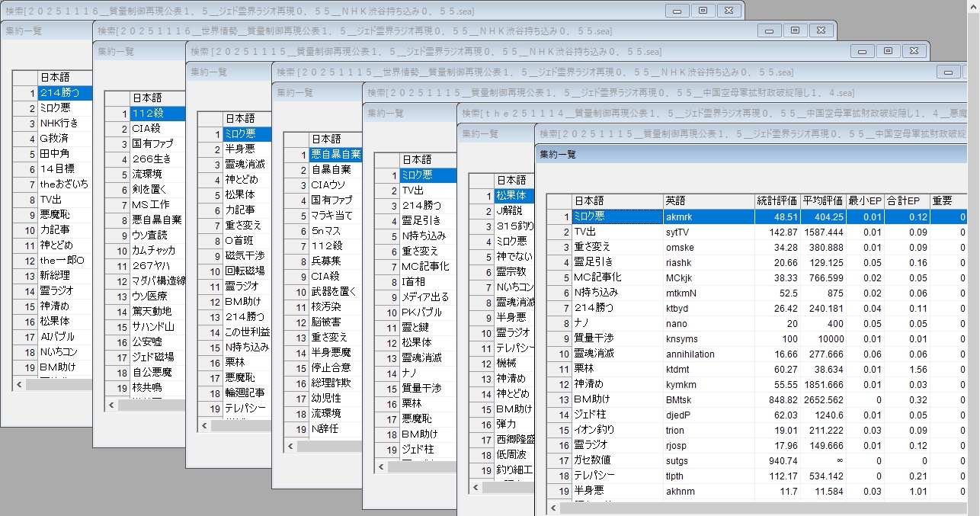Select the 西郷隆盛 entry

pyautogui.click(x=515, y=440)
